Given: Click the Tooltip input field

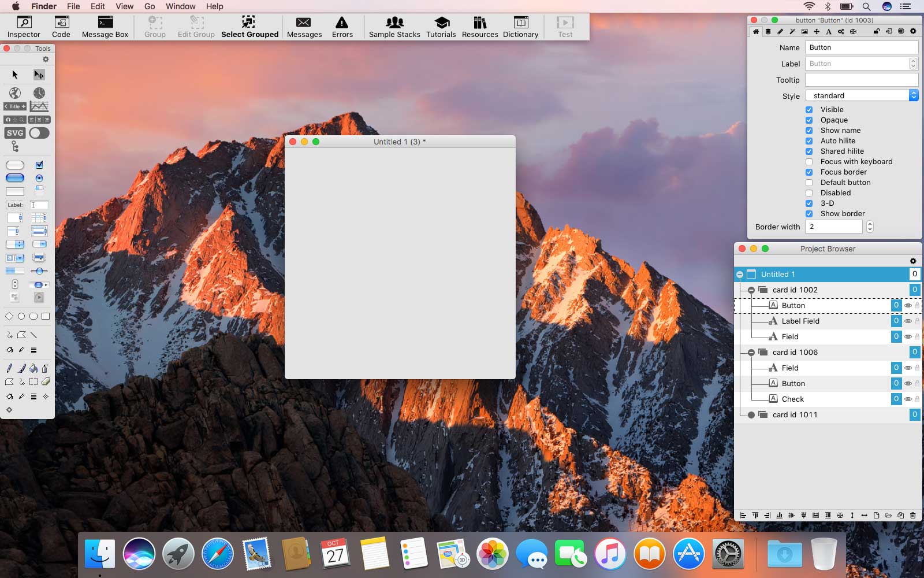Looking at the screenshot, I should click(861, 80).
